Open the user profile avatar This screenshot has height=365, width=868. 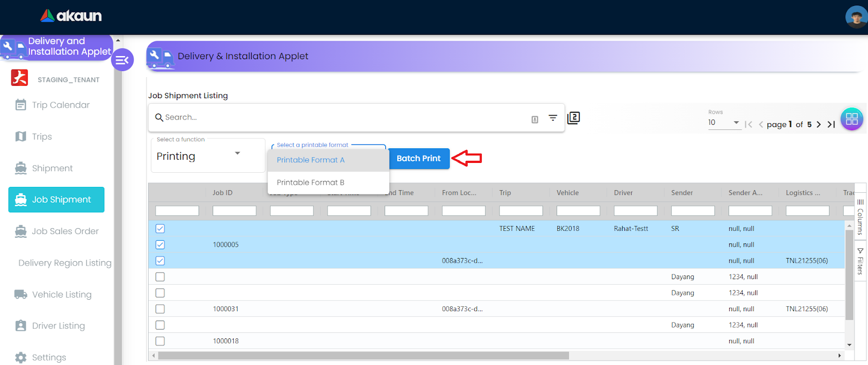tap(856, 17)
